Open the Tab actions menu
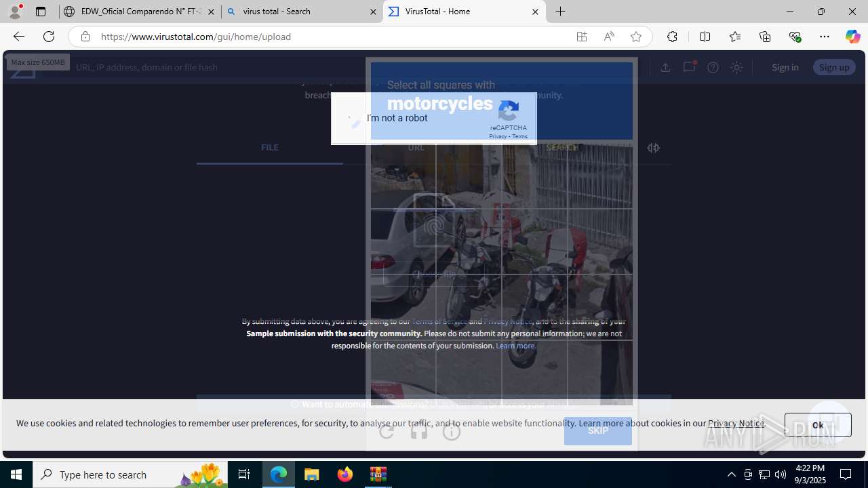Image resolution: width=868 pixels, height=488 pixels. pyautogui.click(x=41, y=12)
